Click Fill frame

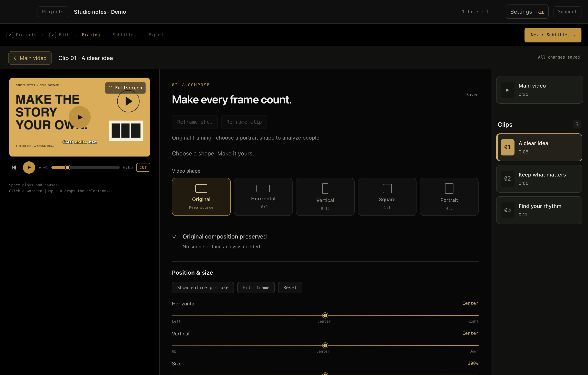point(256,287)
